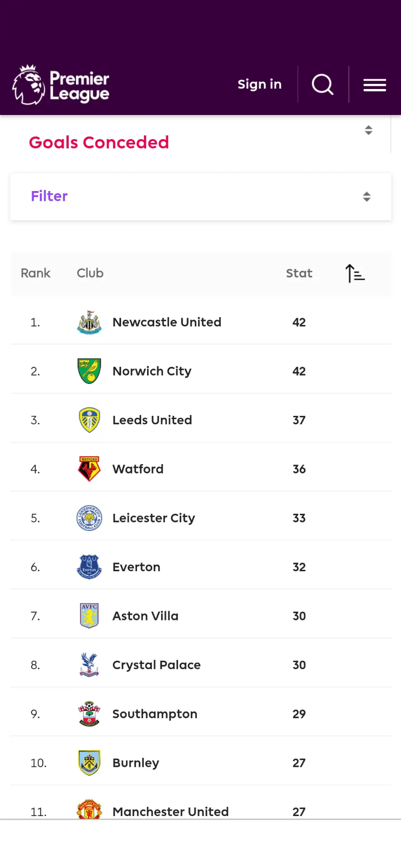Click the Southampton club crest
401x868 pixels.
(x=89, y=714)
